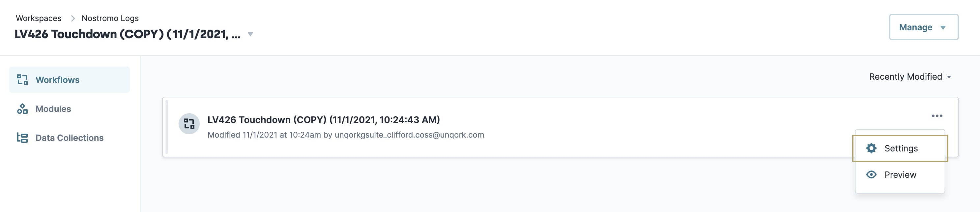Viewport: 980px width, 212px height.
Task: Go to the Workspaces breadcrumb link
Action: [x=39, y=18]
